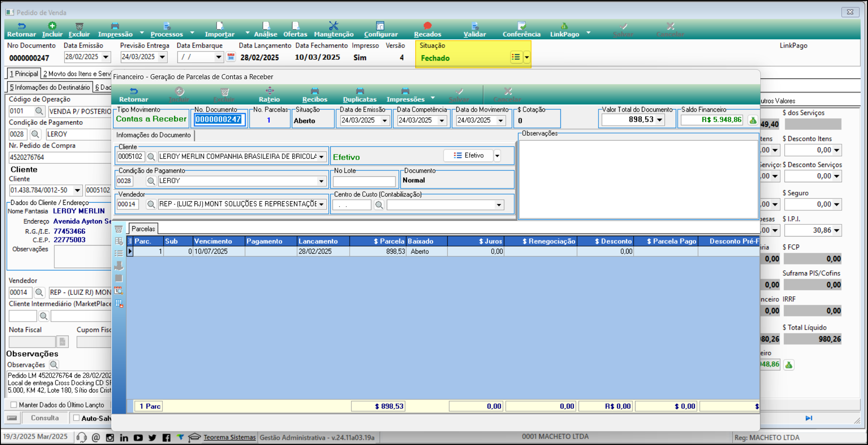Click the Consulta button
Viewport: 868px width, 445px height.
pyautogui.click(x=45, y=418)
